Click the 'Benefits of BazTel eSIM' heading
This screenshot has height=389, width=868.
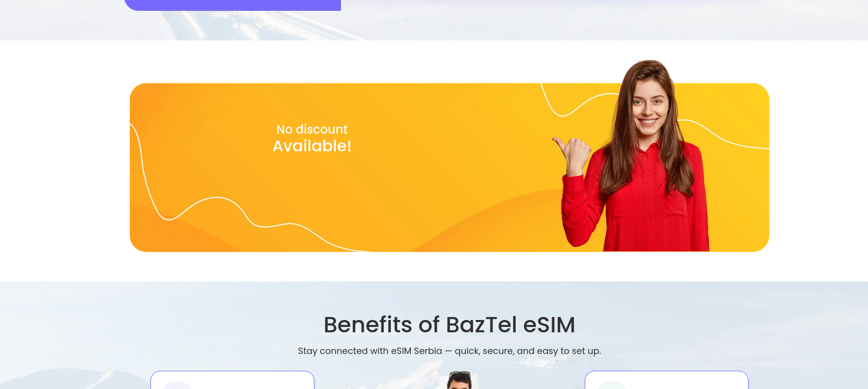449,324
